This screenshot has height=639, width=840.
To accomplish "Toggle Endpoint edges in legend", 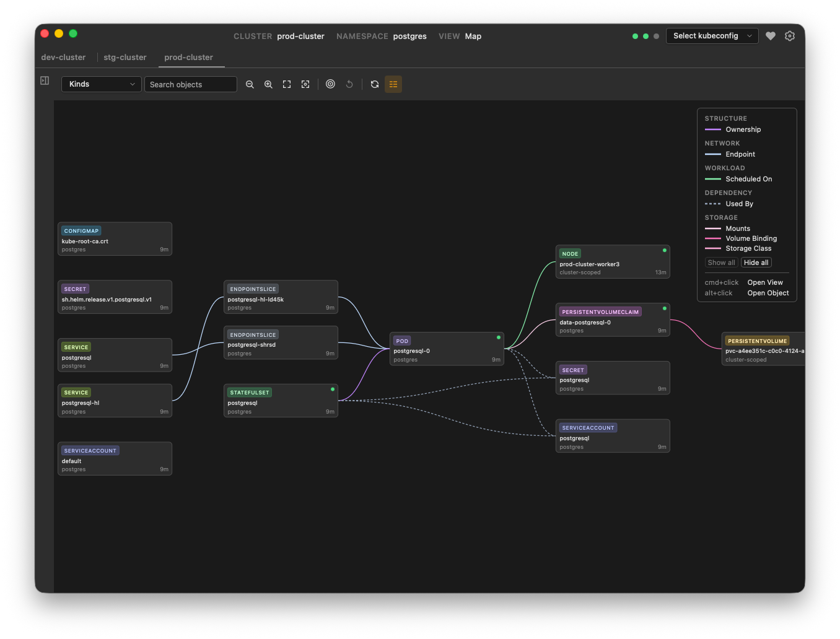I will click(x=730, y=154).
